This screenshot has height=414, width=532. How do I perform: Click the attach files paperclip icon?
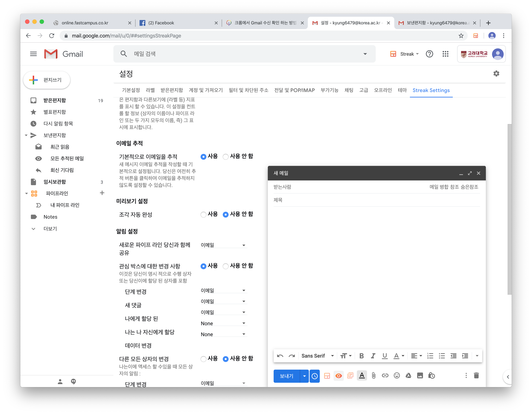pyautogui.click(x=373, y=376)
